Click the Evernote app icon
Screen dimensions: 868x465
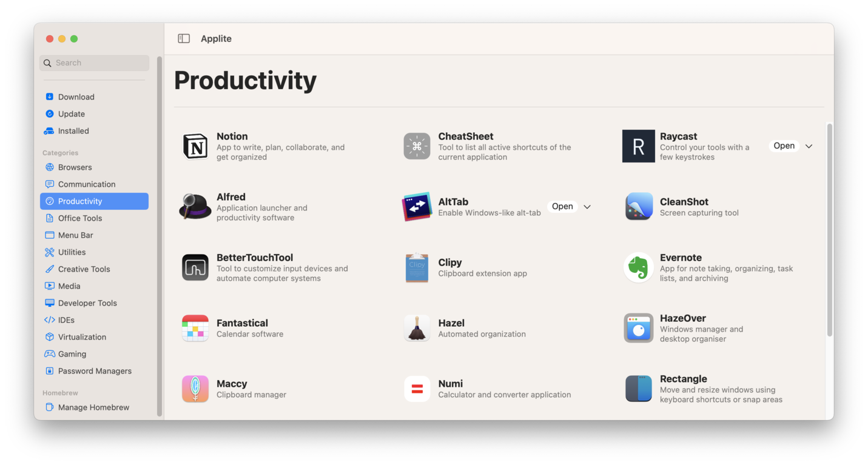point(638,267)
